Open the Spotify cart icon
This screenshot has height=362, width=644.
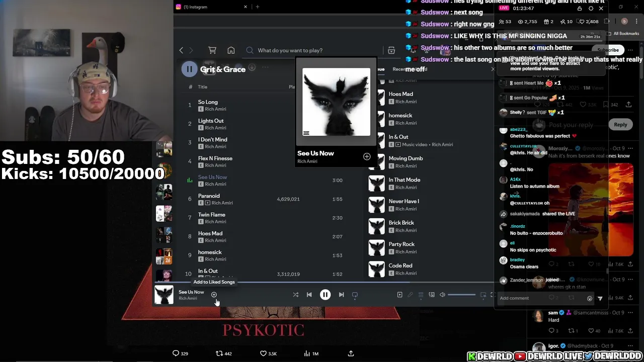(212, 50)
